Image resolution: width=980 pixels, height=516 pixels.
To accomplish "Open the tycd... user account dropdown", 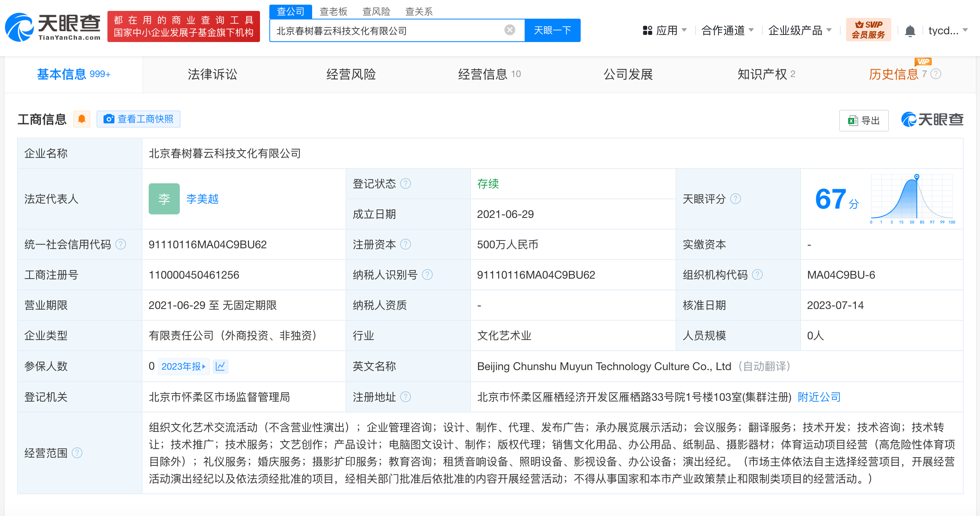I will pyautogui.click(x=948, y=30).
